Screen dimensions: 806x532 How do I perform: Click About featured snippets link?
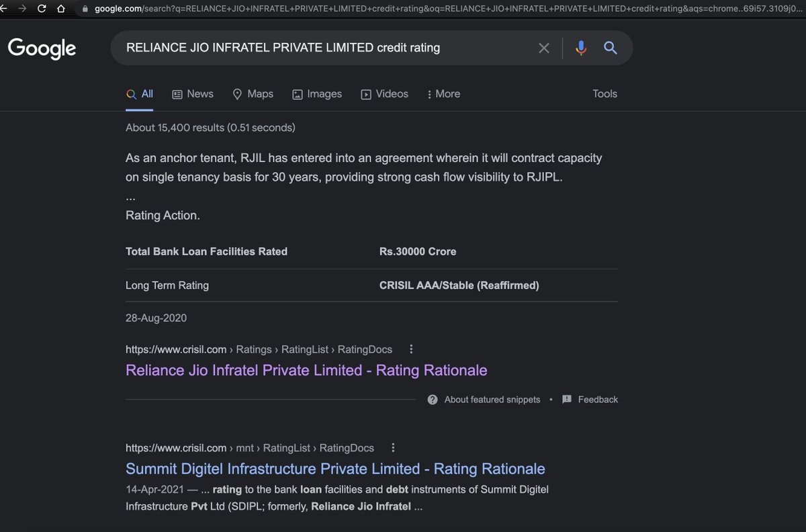click(x=484, y=399)
